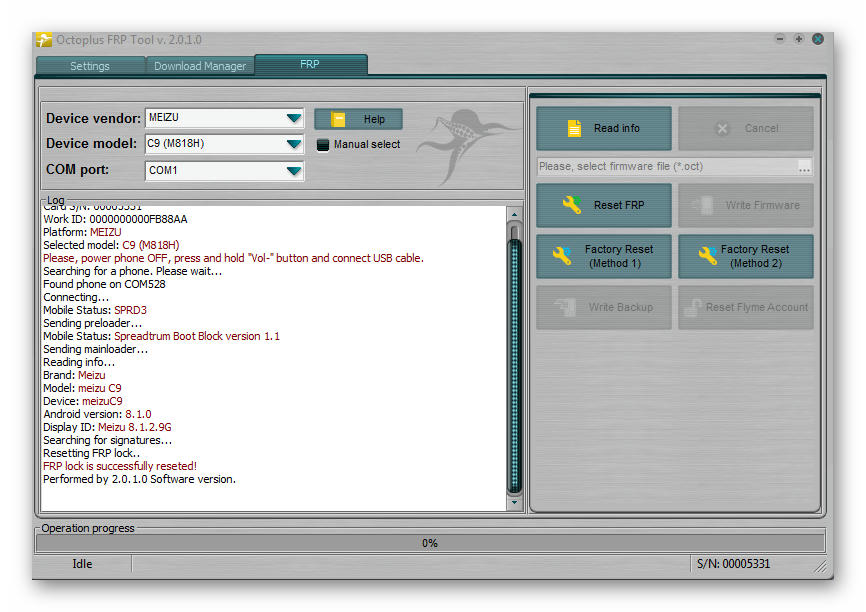Click the 'Reading info...' log line

pyautogui.click(x=79, y=362)
